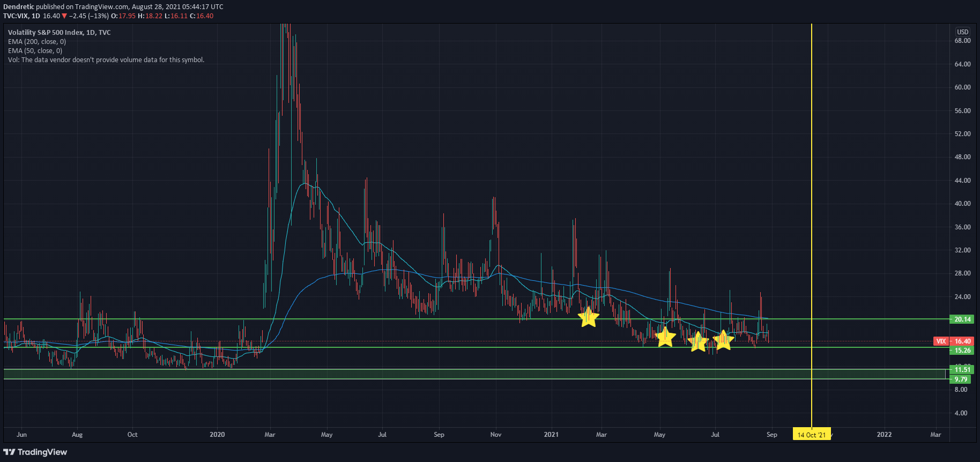The image size is (980, 462).
Task: Select the yellow 14 Oct '21 date label
Action: click(812, 435)
